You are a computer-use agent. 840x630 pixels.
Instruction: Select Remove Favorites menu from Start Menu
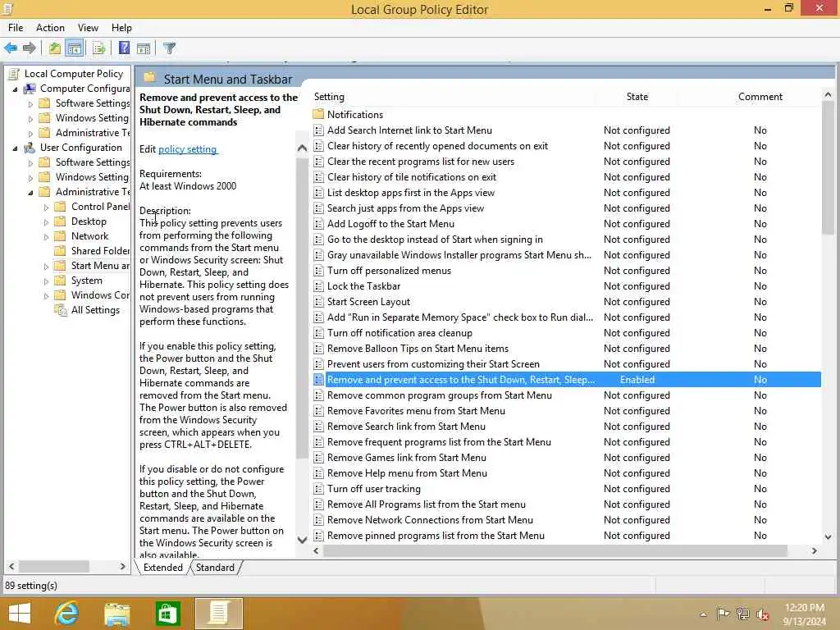tap(416, 411)
